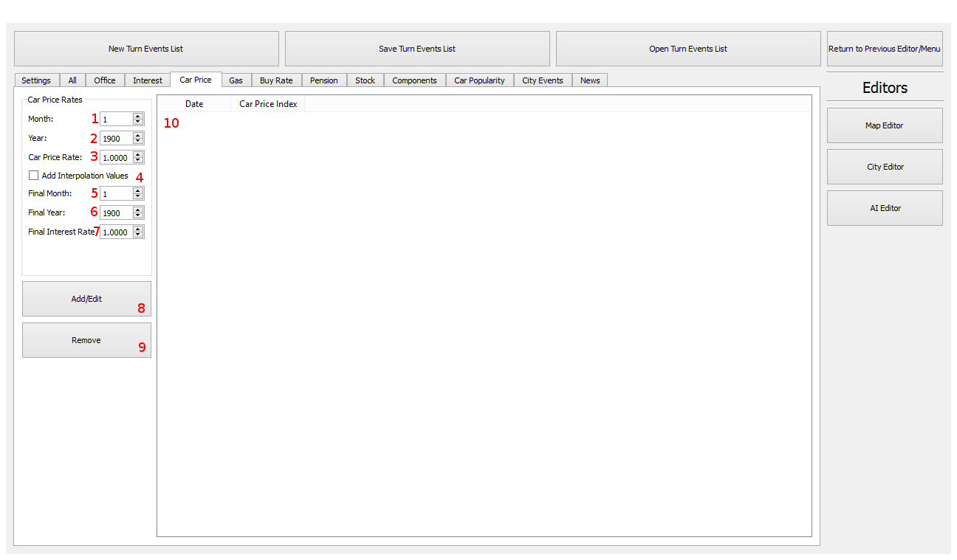Sort by Car Price Index column header

(268, 104)
